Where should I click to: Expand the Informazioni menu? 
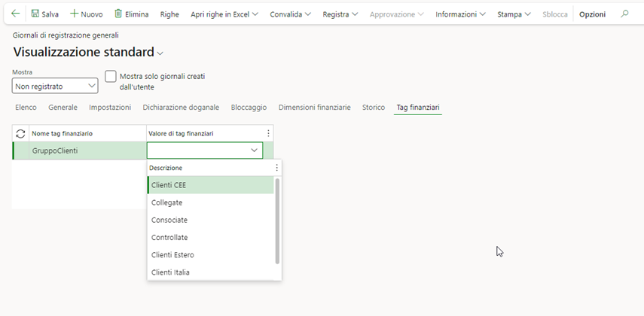pyautogui.click(x=460, y=14)
